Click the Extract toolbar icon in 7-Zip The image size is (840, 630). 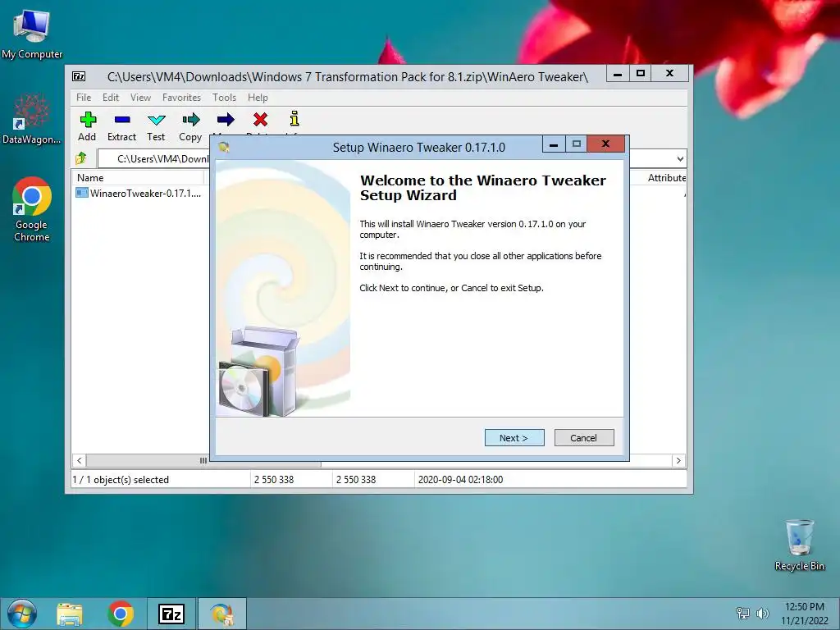click(x=122, y=120)
